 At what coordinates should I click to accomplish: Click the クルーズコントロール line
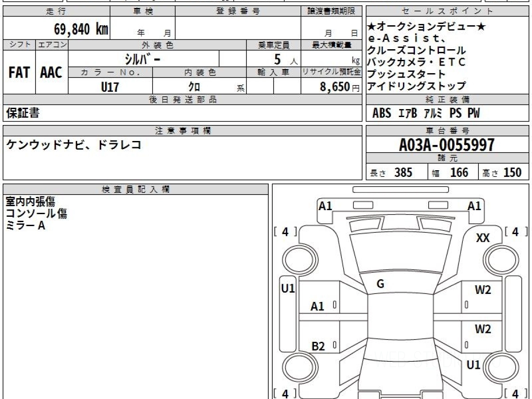coord(417,51)
